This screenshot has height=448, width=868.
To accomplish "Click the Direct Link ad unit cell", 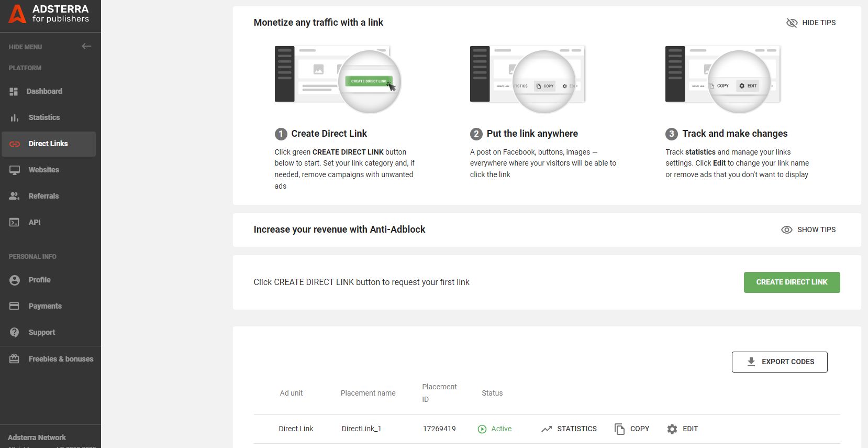I will coord(296,429).
